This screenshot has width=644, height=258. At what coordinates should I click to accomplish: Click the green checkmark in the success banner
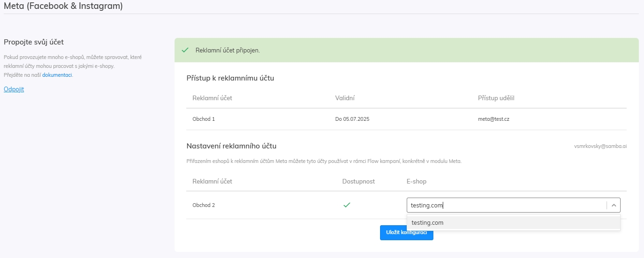click(x=185, y=50)
